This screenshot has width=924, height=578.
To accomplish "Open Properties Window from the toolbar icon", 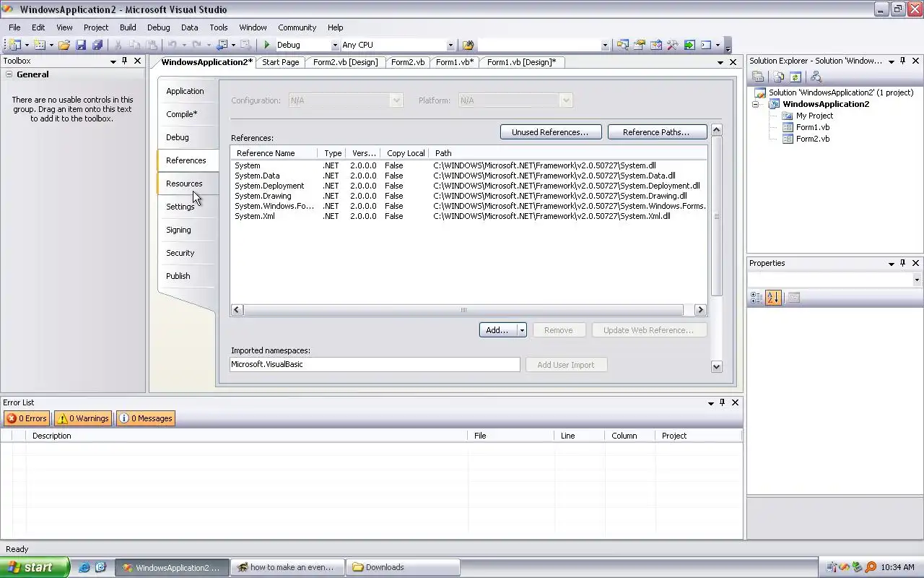I will [x=640, y=45].
